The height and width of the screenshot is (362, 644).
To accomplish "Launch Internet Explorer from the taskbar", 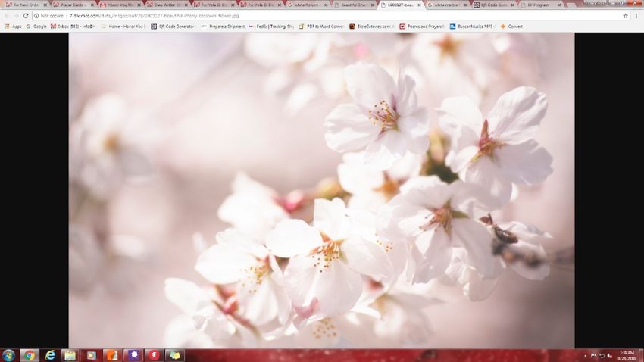I will coord(50,355).
